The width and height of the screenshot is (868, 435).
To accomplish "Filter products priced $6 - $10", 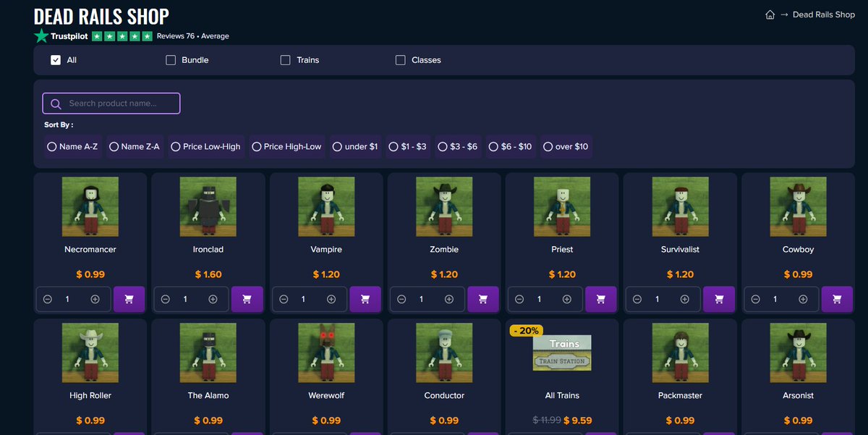I will pyautogui.click(x=511, y=146).
